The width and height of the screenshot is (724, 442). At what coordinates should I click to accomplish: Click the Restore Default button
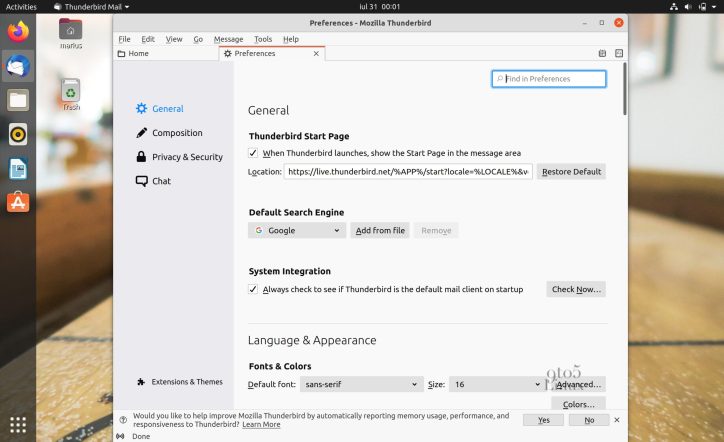(571, 171)
